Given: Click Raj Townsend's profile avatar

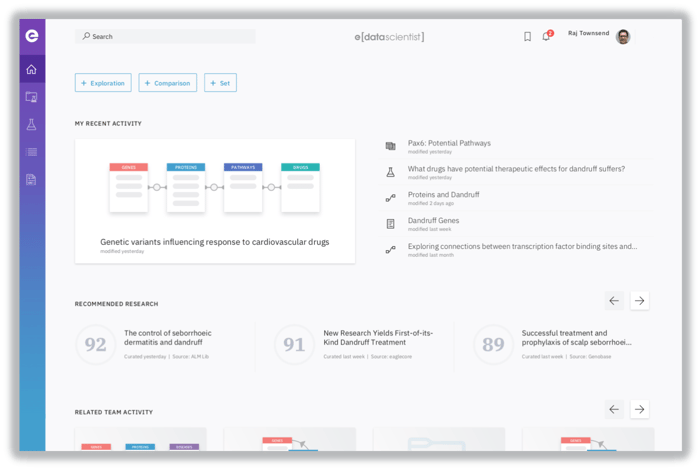Looking at the screenshot, I should (x=623, y=37).
